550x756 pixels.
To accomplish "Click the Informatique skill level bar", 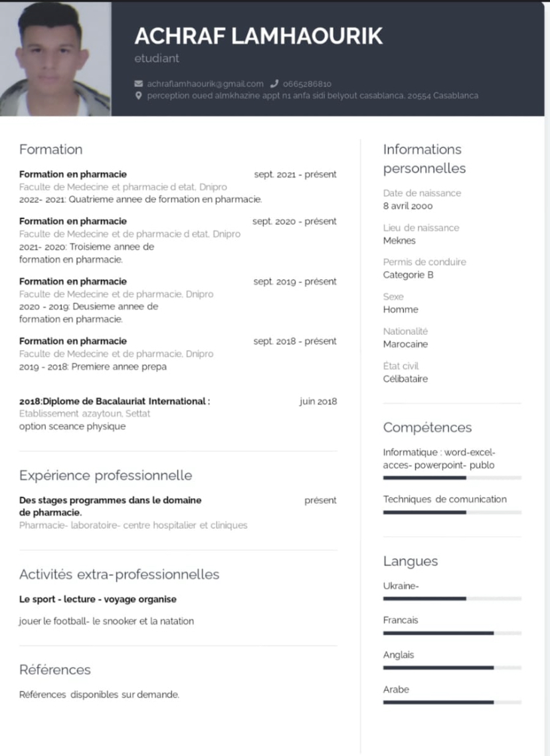I will click(452, 478).
